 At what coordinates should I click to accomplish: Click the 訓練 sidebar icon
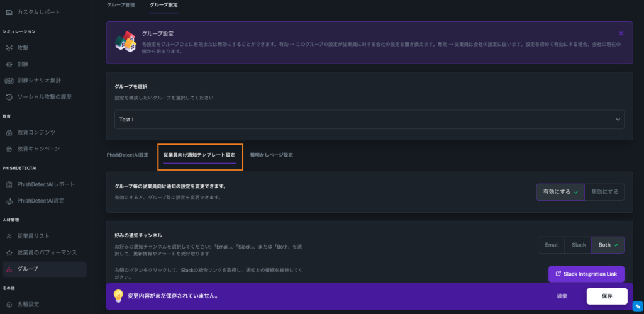(9, 64)
